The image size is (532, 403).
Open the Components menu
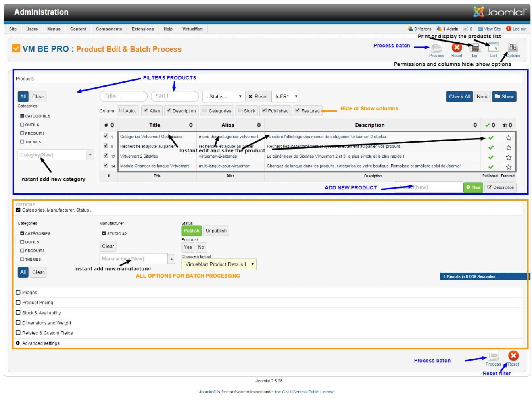coord(109,29)
